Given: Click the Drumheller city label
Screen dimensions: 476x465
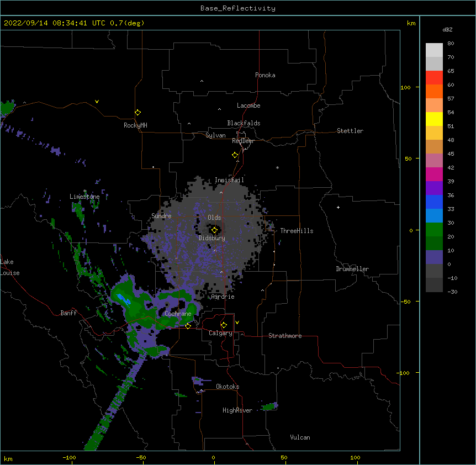Looking at the screenshot, I should [x=352, y=269].
